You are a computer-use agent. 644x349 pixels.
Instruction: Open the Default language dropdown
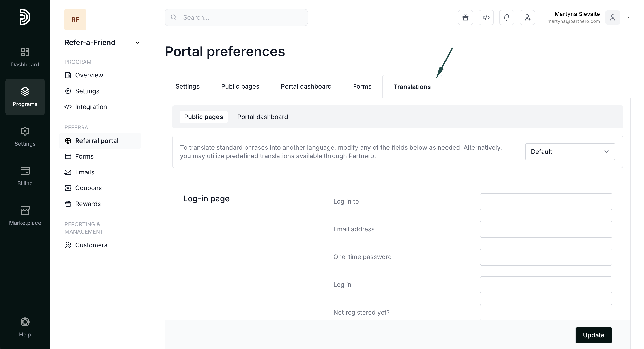pos(570,152)
